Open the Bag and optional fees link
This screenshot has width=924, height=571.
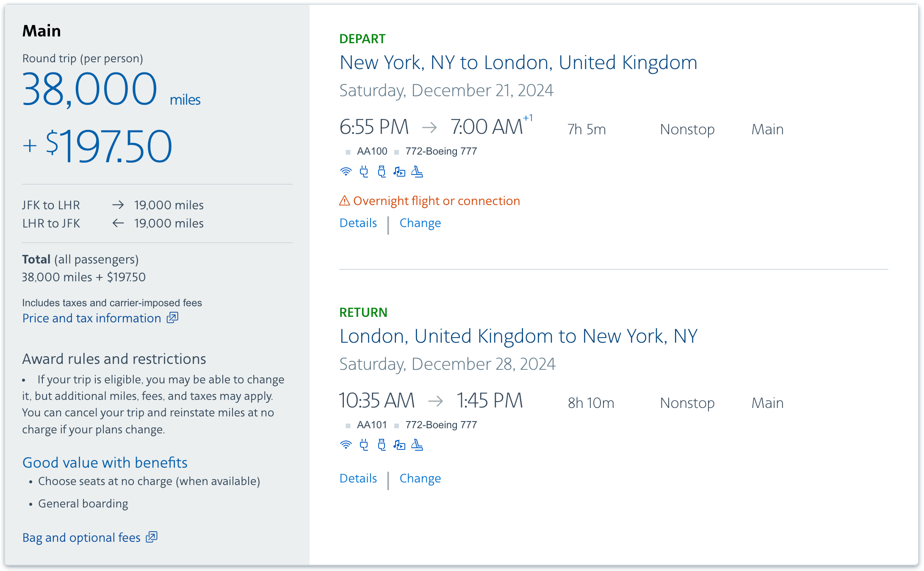click(x=81, y=538)
